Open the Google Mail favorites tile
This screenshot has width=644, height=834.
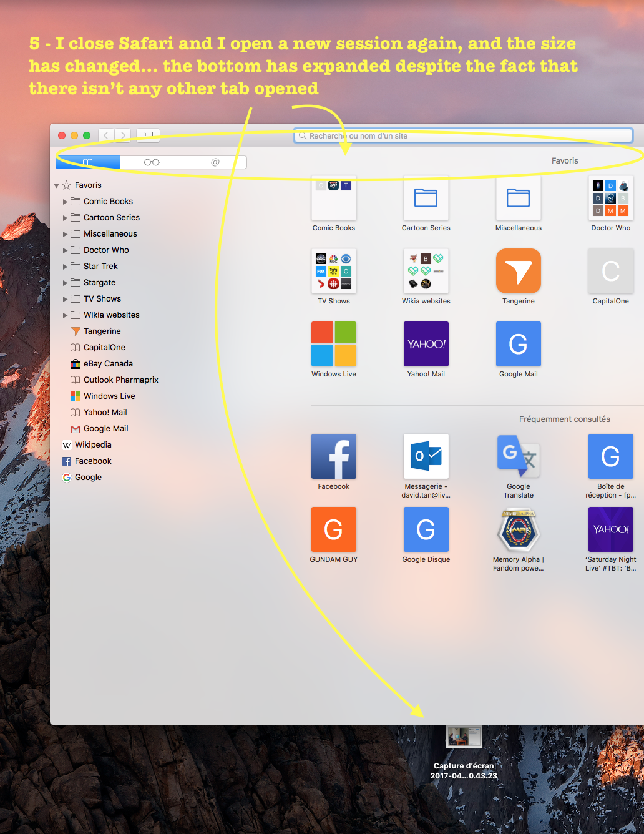519,344
